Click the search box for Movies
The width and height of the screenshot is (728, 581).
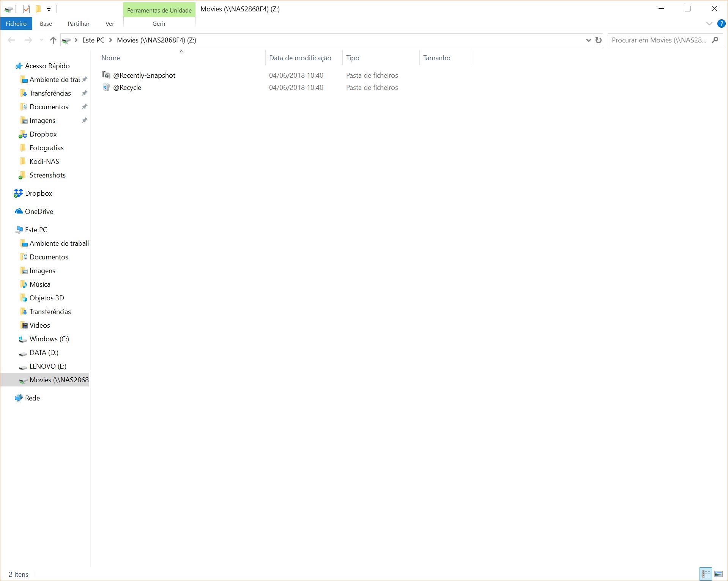click(659, 40)
